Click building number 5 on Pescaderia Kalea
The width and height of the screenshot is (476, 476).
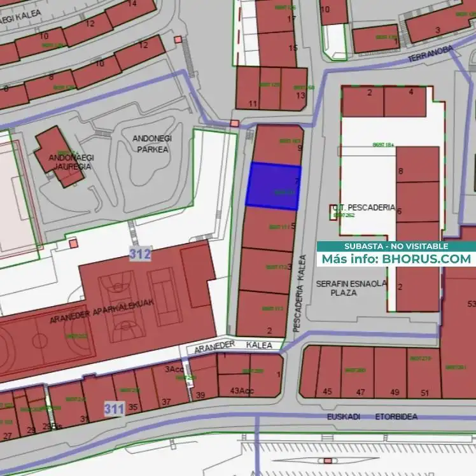click(293, 226)
